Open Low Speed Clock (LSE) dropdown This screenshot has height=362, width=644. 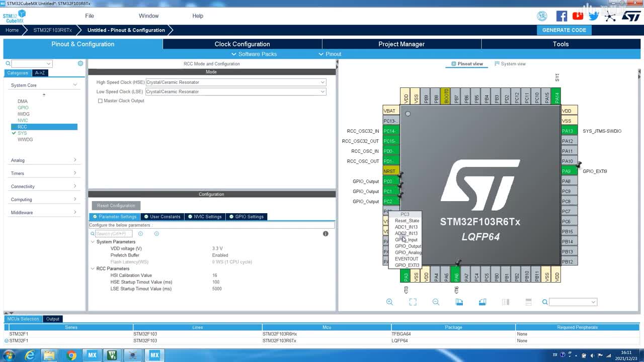(x=235, y=92)
